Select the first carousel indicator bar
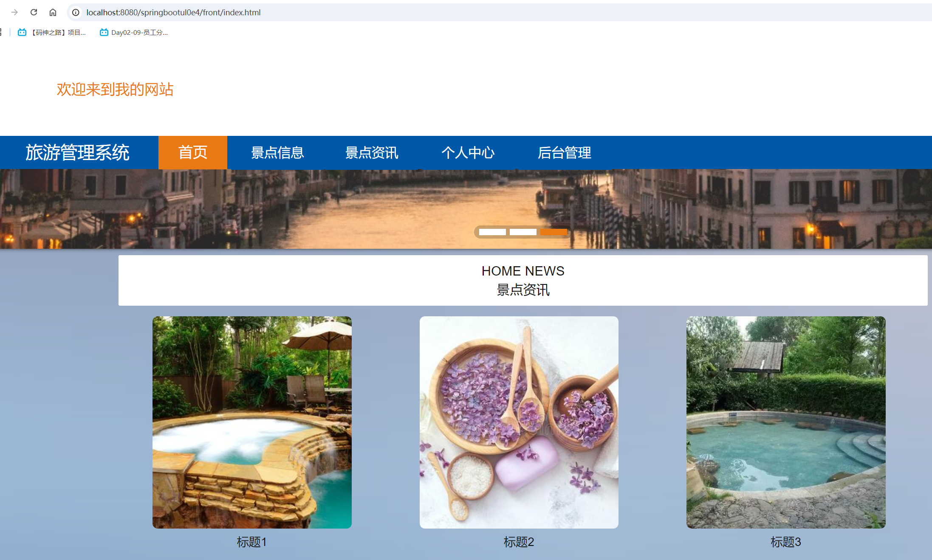Image resolution: width=932 pixels, height=560 pixels. click(x=492, y=232)
